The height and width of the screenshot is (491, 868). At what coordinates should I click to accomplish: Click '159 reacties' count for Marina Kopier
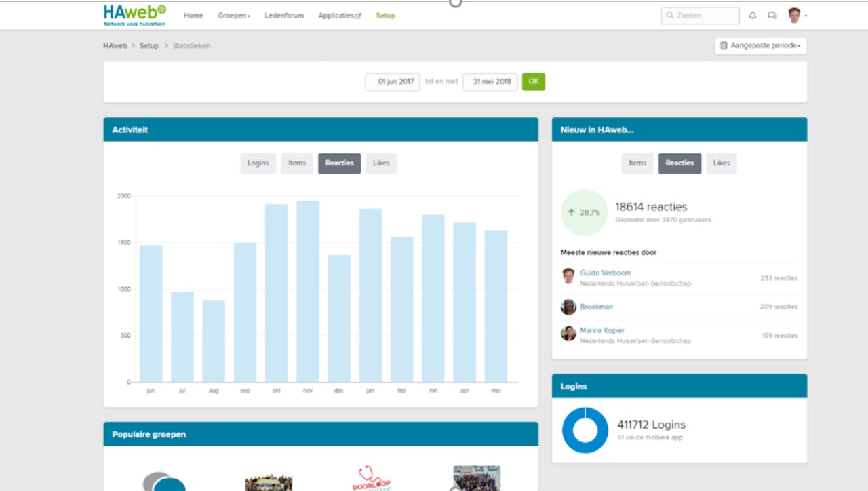point(780,335)
